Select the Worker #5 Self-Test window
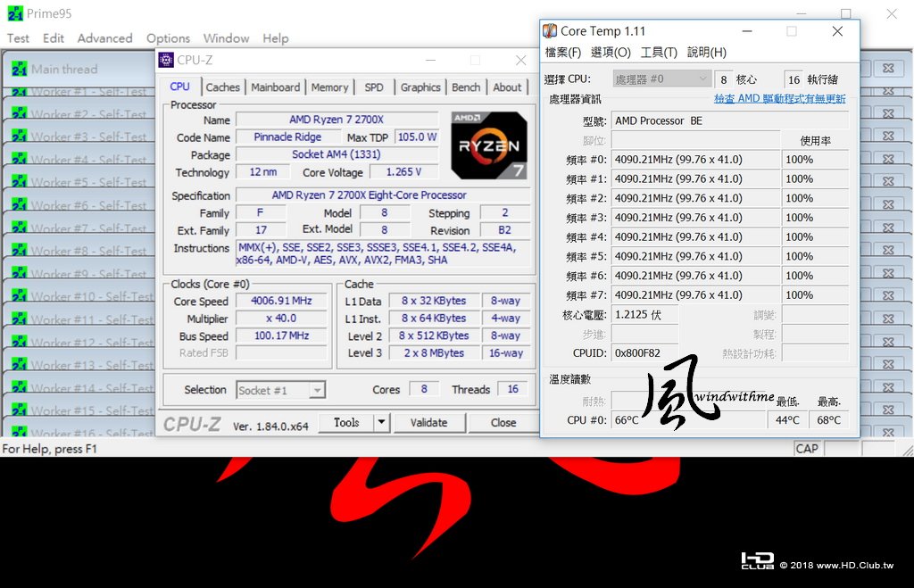 tap(88, 182)
